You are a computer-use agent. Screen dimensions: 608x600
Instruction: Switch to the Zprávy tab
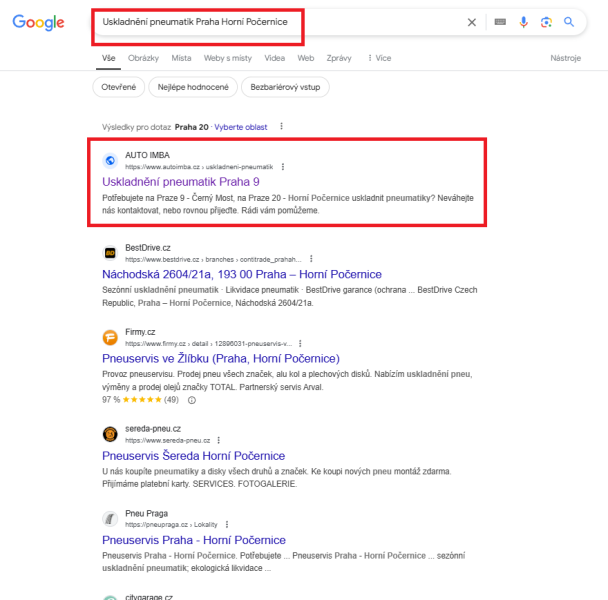click(339, 58)
